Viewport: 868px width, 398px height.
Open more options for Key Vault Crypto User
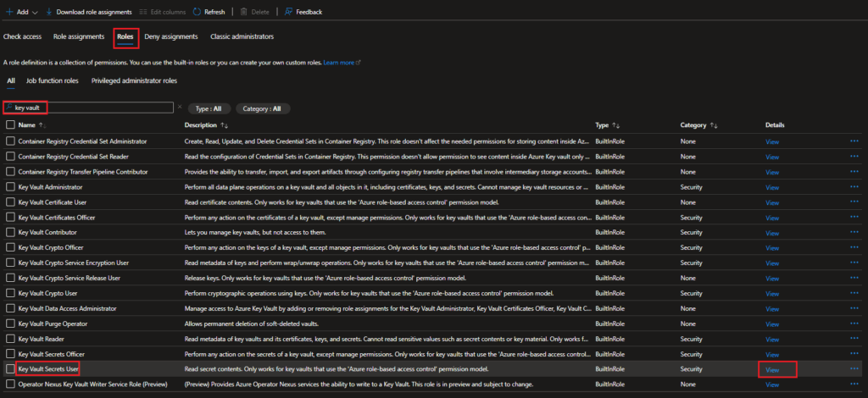point(854,293)
